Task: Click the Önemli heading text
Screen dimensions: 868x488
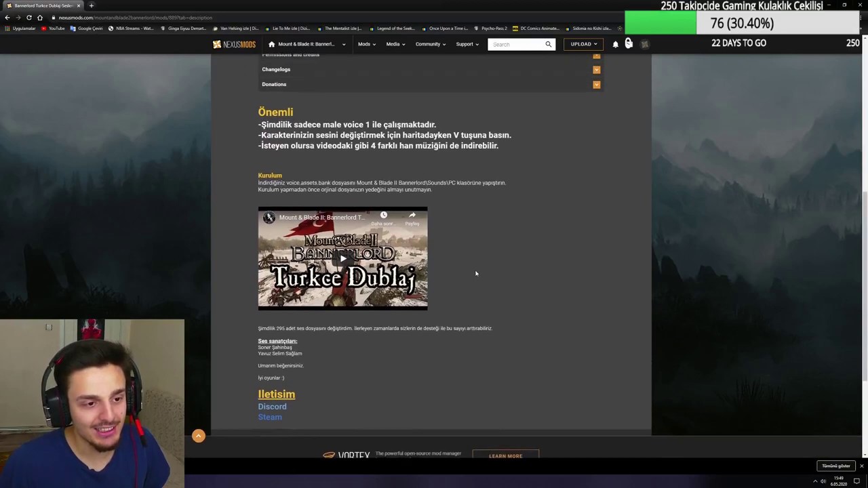Action: click(275, 113)
